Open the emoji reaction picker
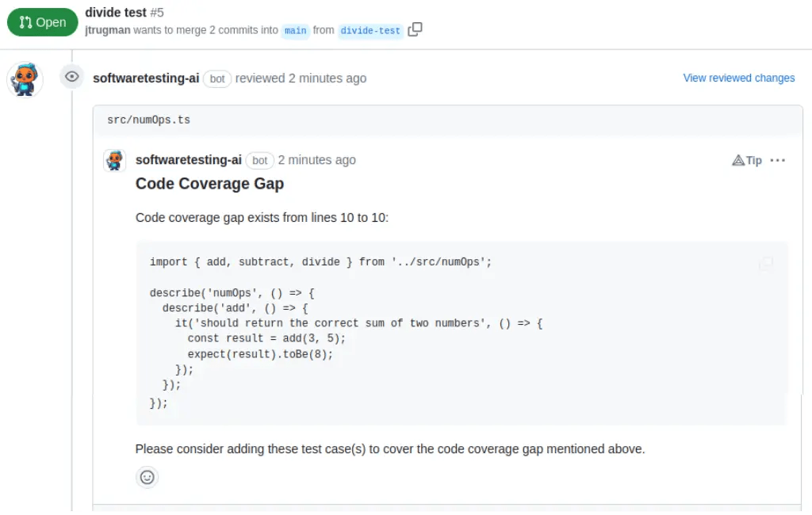This screenshot has width=812, height=515. tap(147, 477)
